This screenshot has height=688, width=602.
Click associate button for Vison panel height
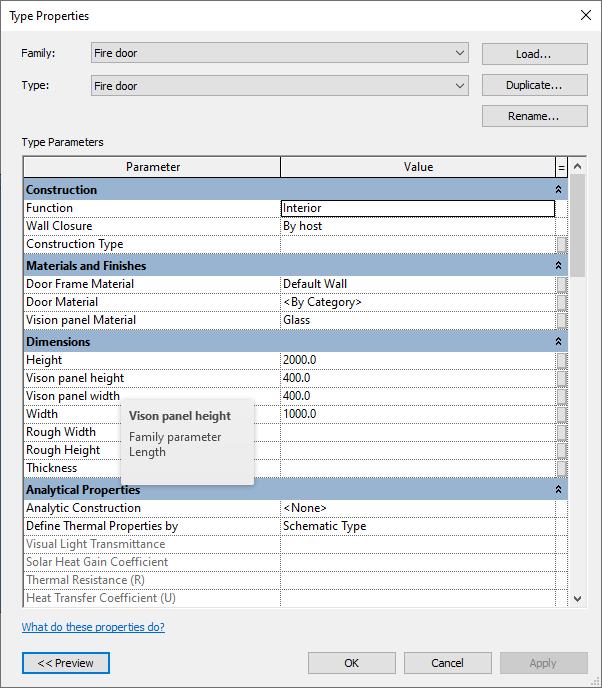pos(562,379)
